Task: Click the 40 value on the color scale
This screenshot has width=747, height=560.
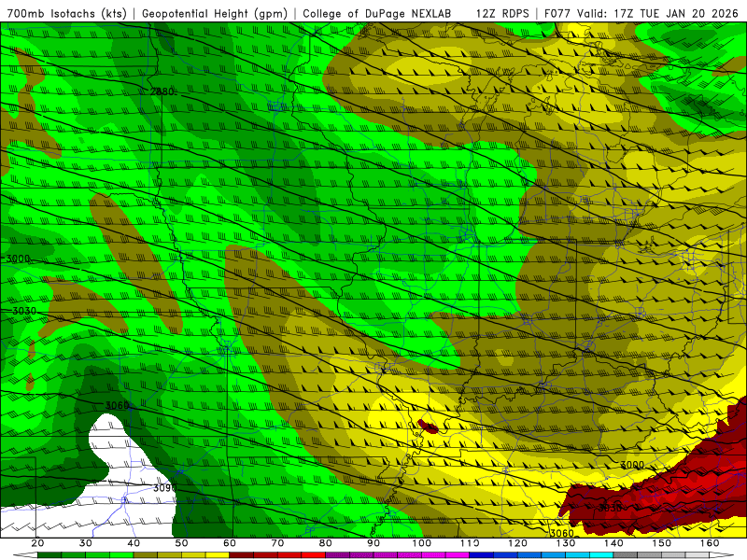Action: pyautogui.click(x=134, y=543)
